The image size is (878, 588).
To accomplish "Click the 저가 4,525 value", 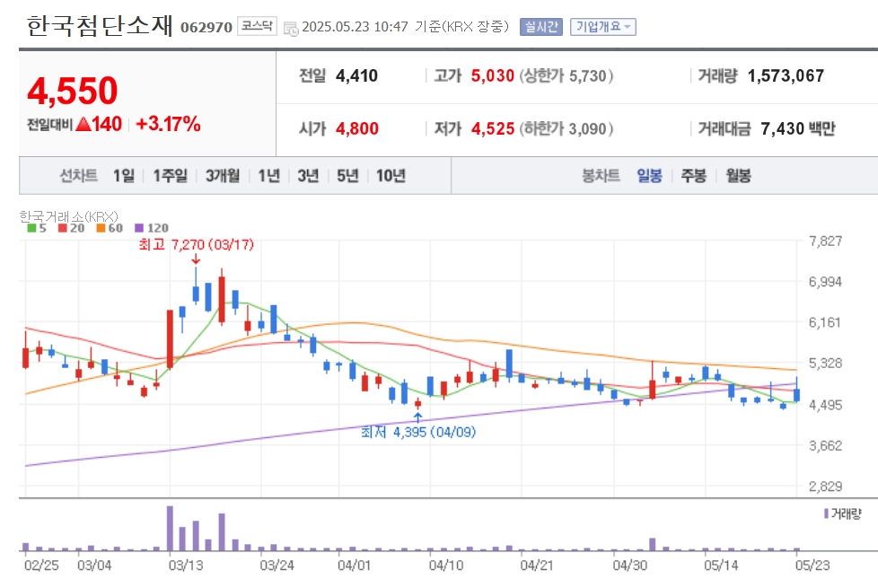I will coord(493,128).
